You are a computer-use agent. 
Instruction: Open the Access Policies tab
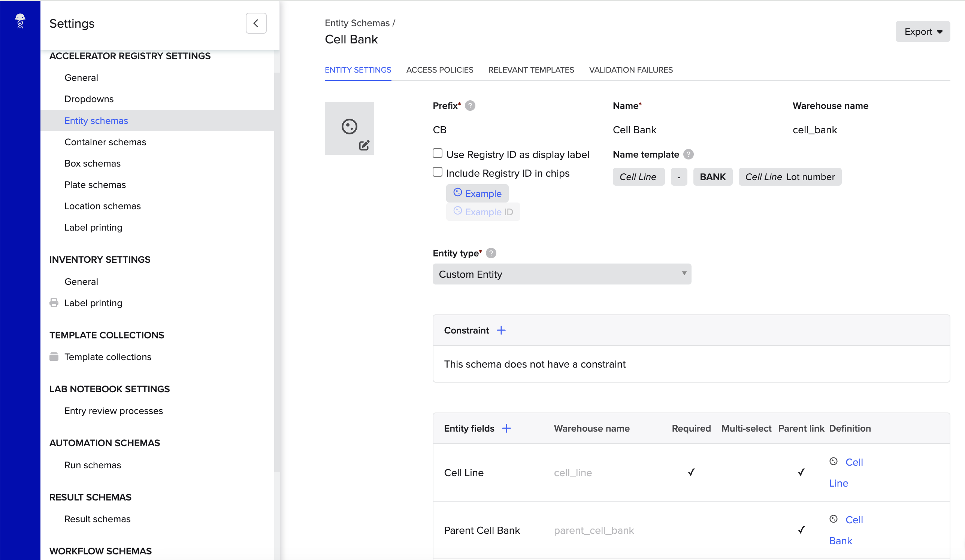click(440, 70)
